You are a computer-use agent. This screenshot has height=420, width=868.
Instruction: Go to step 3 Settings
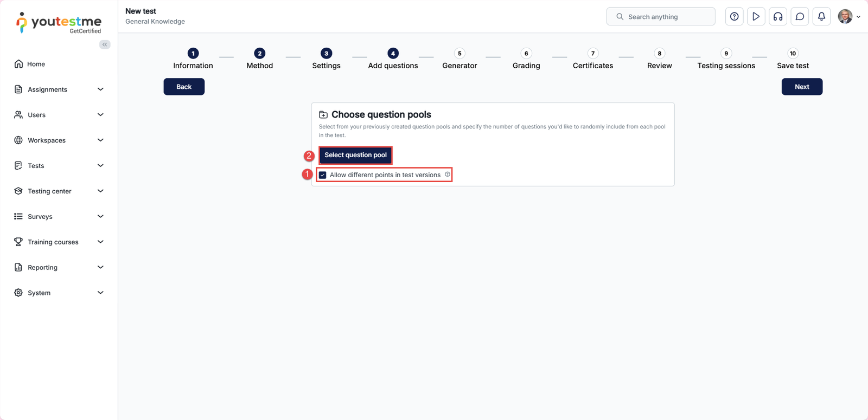[x=326, y=59]
